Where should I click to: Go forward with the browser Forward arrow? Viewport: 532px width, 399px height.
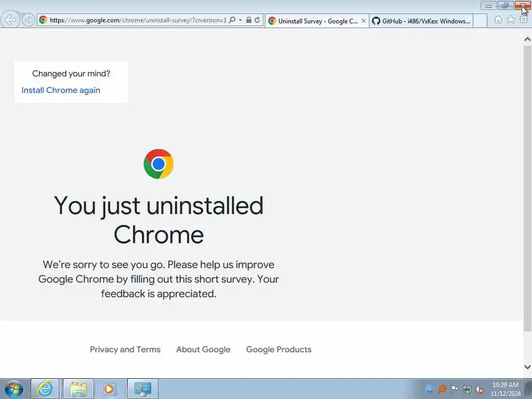click(x=29, y=20)
